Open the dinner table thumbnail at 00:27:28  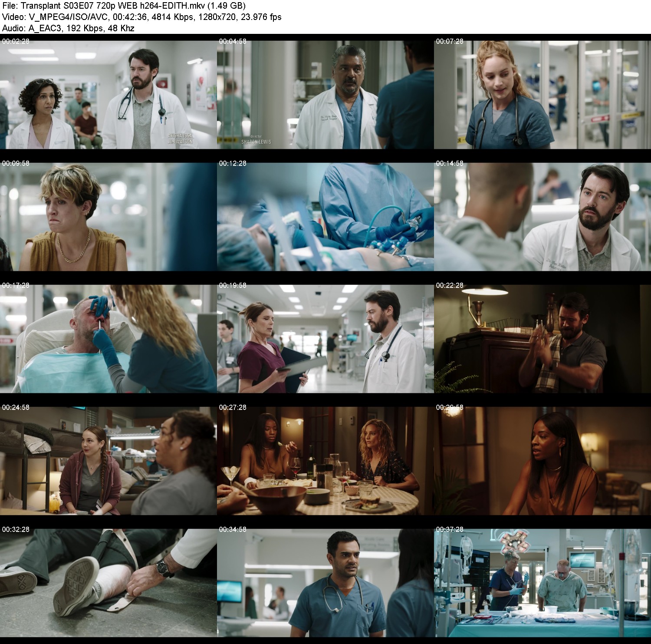coord(325,461)
